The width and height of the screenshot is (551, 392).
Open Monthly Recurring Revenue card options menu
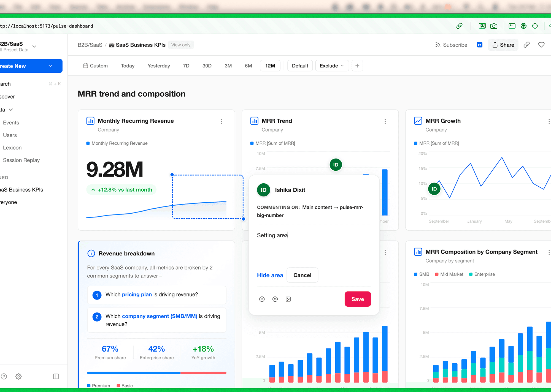click(222, 121)
